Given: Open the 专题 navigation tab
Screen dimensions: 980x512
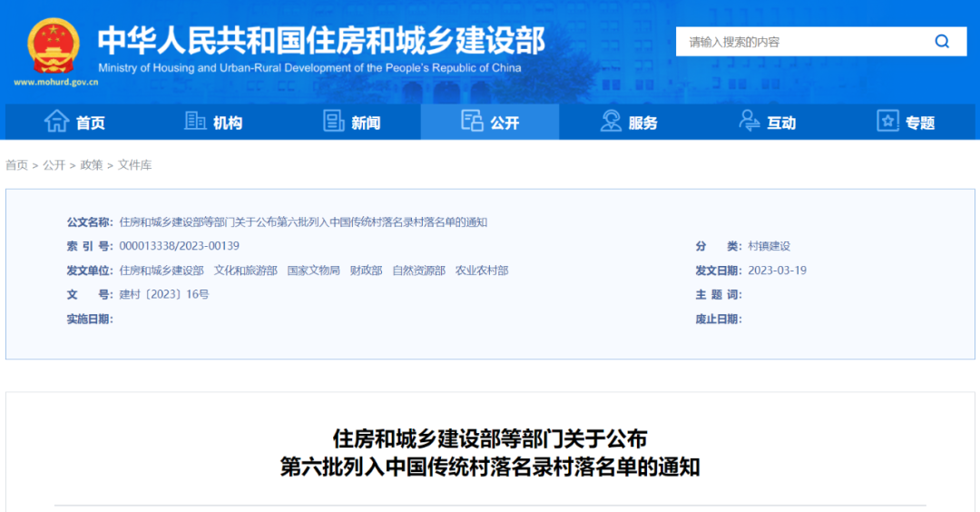Looking at the screenshot, I should click(906, 122).
